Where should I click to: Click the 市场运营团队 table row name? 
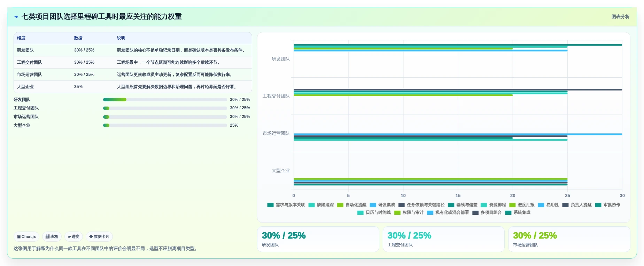pyautogui.click(x=30, y=75)
